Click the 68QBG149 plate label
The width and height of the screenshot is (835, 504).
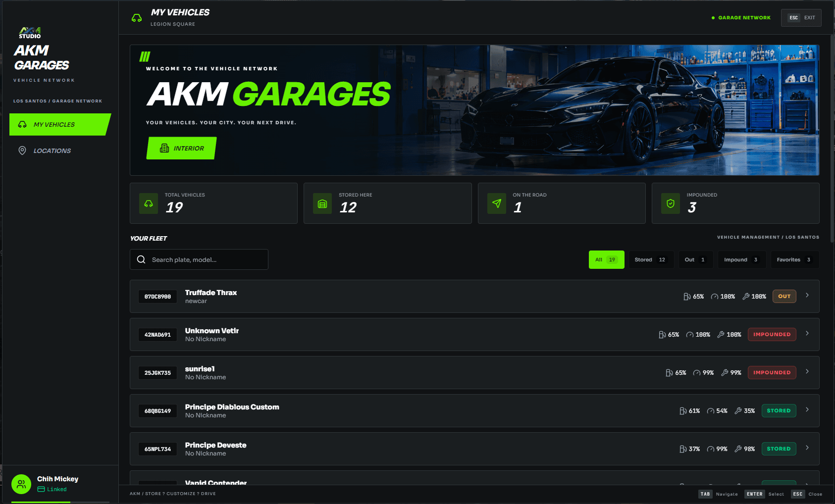pyautogui.click(x=157, y=411)
